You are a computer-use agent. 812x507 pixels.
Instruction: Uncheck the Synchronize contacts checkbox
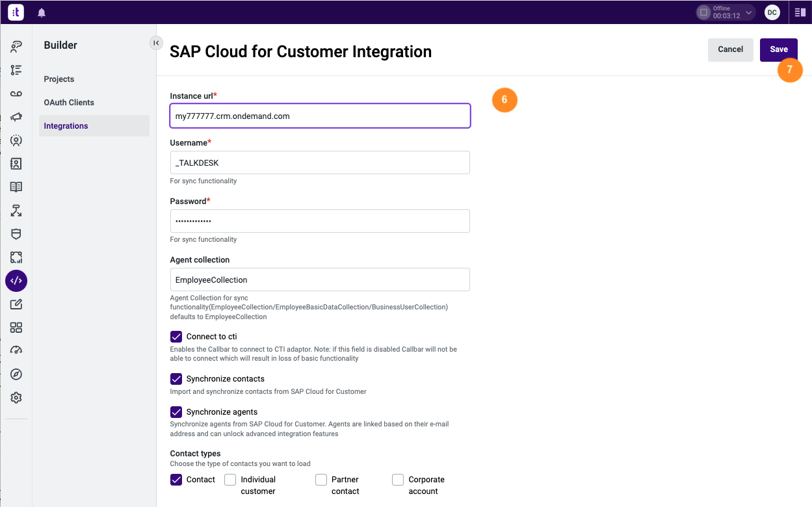pos(176,379)
